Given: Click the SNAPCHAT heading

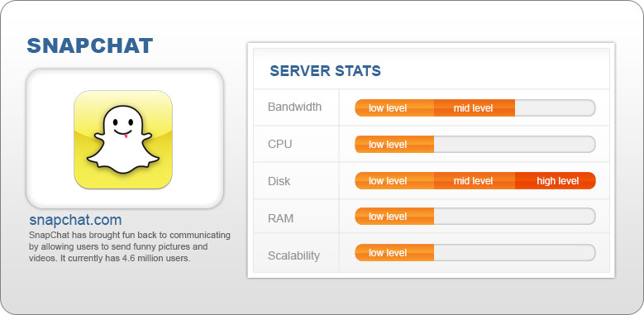Looking at the screenshot, I should click(90, 45).
